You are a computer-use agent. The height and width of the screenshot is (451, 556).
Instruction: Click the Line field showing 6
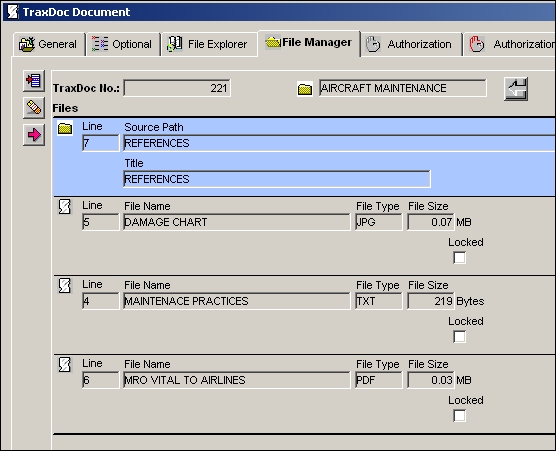[101, 380]
